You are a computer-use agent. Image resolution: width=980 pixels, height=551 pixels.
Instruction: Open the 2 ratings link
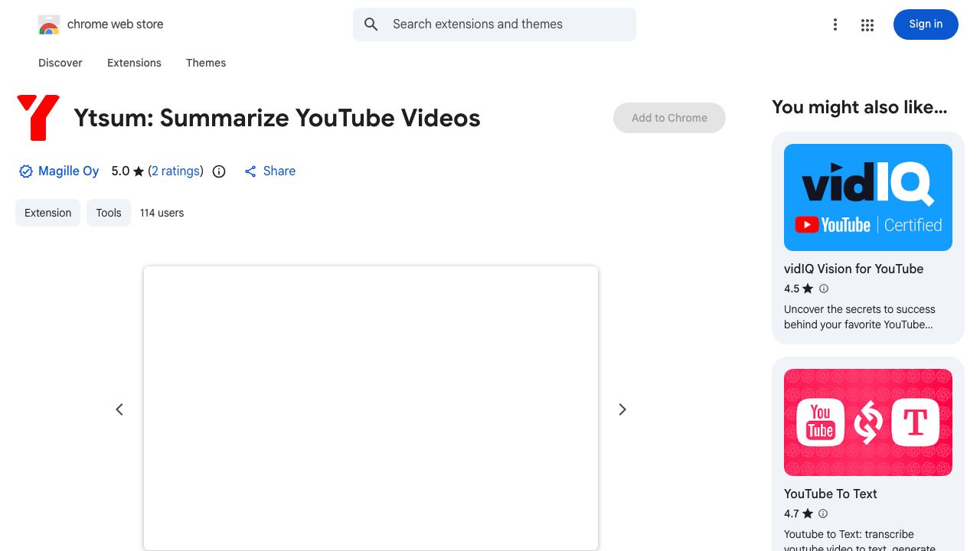click(176, 171)
